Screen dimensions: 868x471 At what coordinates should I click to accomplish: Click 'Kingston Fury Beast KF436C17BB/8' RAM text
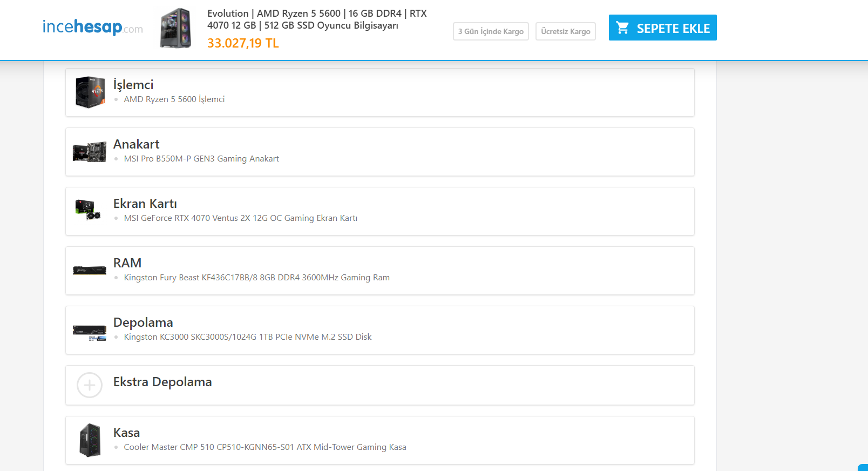click(x=257, y=278)
